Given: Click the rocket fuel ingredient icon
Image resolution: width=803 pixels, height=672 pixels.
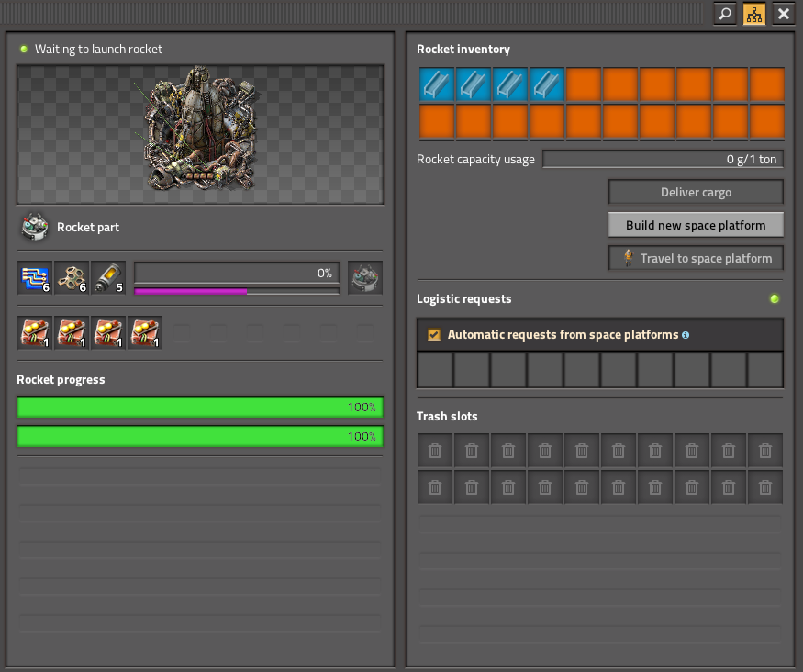Looking at the screenshot, I should click(108, 277).
